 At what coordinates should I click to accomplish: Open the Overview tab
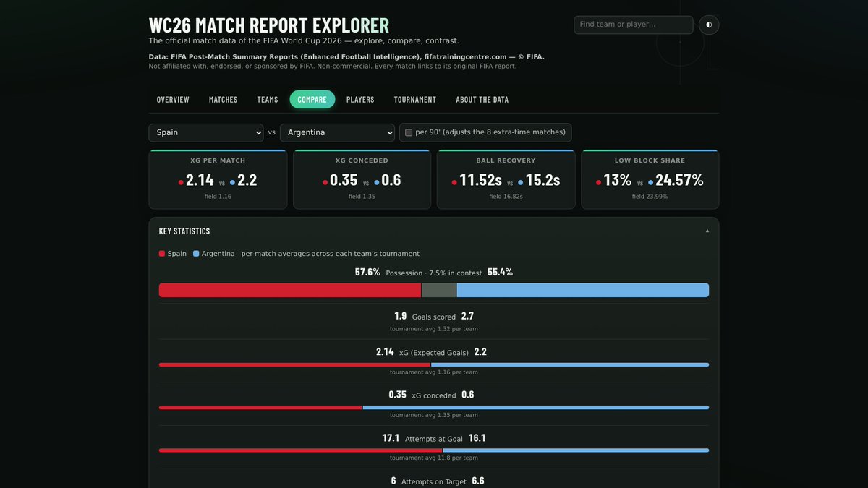click(173, 100)
